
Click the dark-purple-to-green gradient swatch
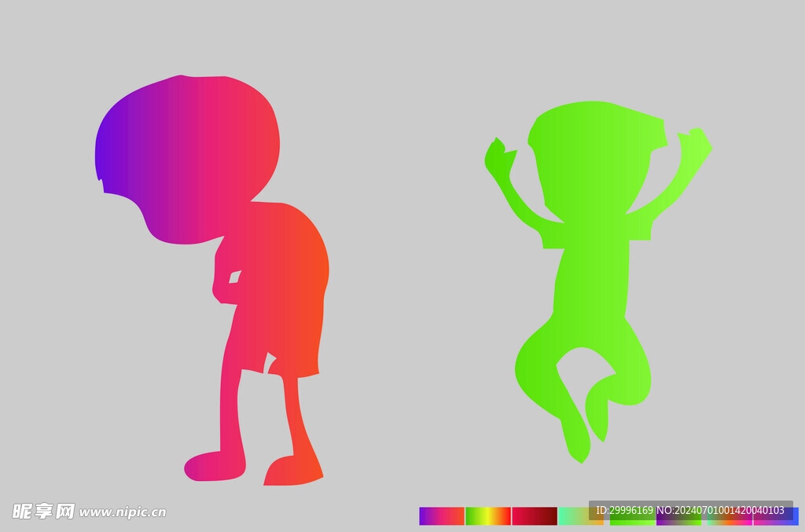(678, 523)
